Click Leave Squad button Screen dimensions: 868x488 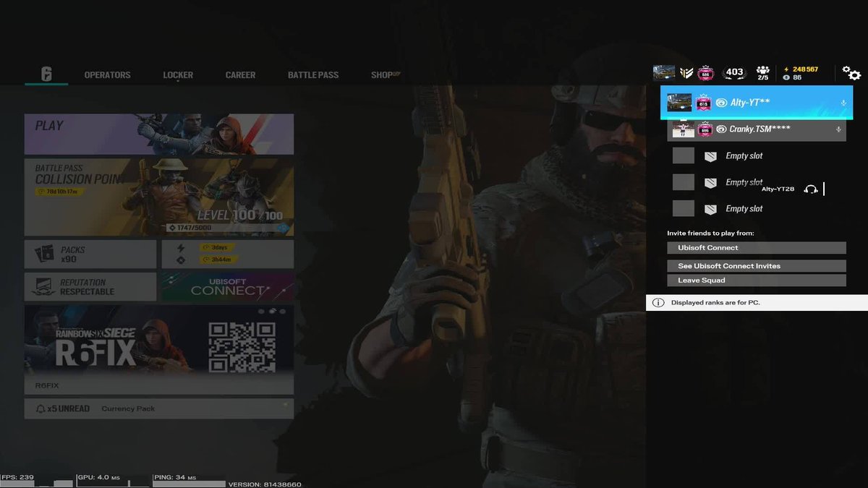(757, 281)
